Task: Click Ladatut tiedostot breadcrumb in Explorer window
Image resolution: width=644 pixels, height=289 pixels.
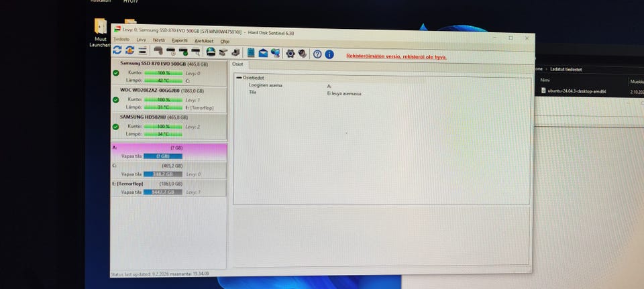Action: 566,69
